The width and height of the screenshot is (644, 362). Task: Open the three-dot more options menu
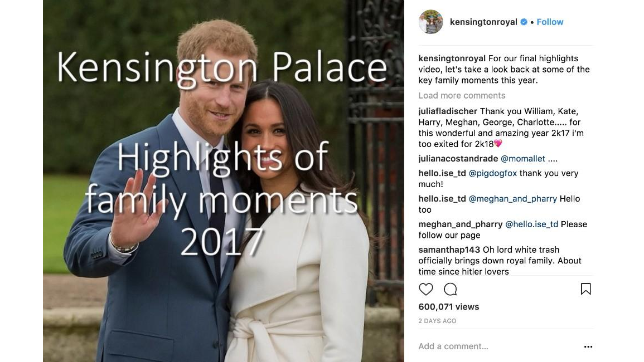coord(588,346)
